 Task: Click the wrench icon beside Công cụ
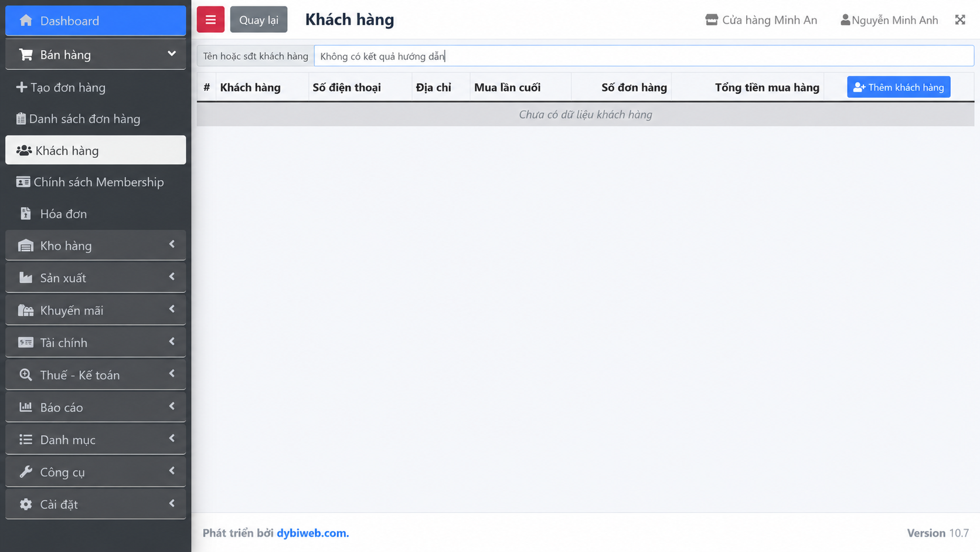26,472
